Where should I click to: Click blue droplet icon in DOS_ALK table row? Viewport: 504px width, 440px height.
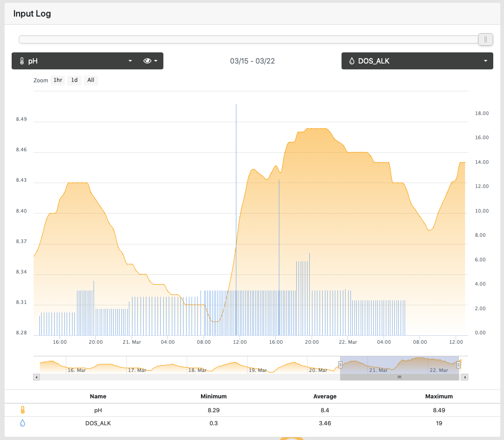pos(22,423)
